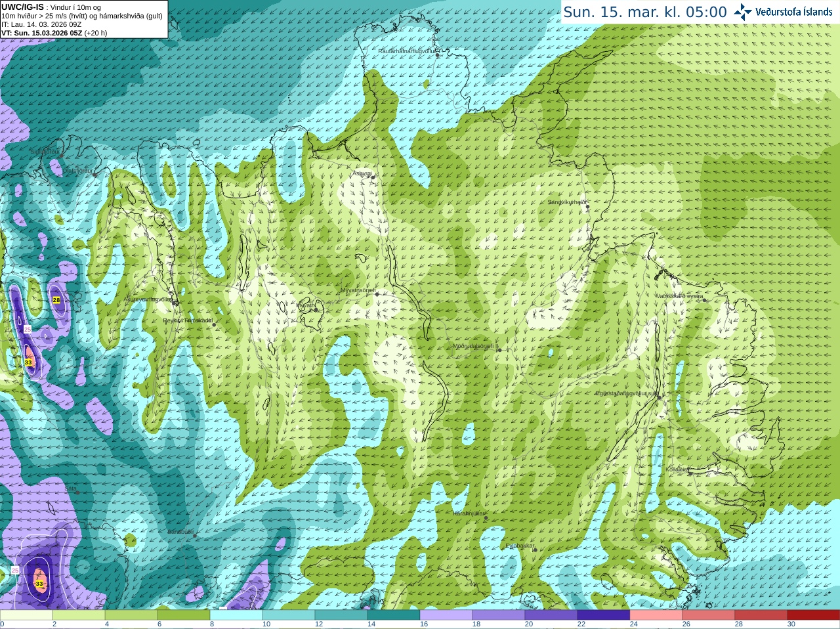Viewport: 840px width, 629px height.
Task: Click the Möðrudalsöræfi II station label
Action: [476, 346]
